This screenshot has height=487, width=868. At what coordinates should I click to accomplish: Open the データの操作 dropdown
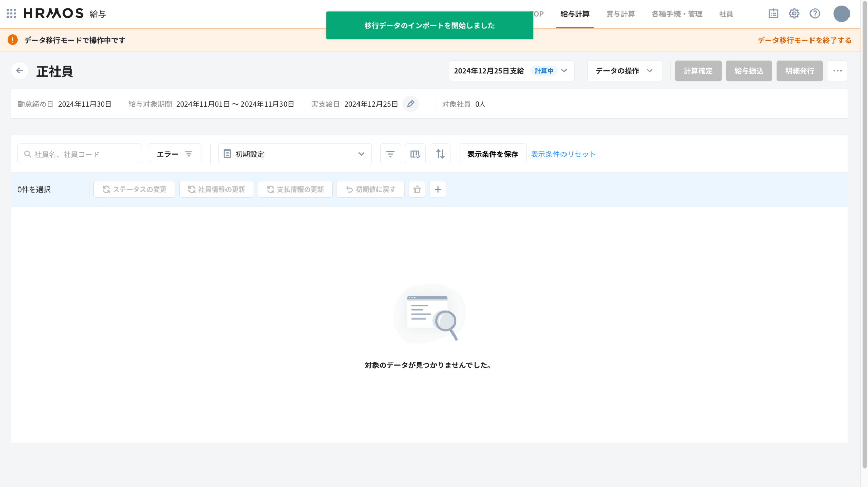pos(624,71)
